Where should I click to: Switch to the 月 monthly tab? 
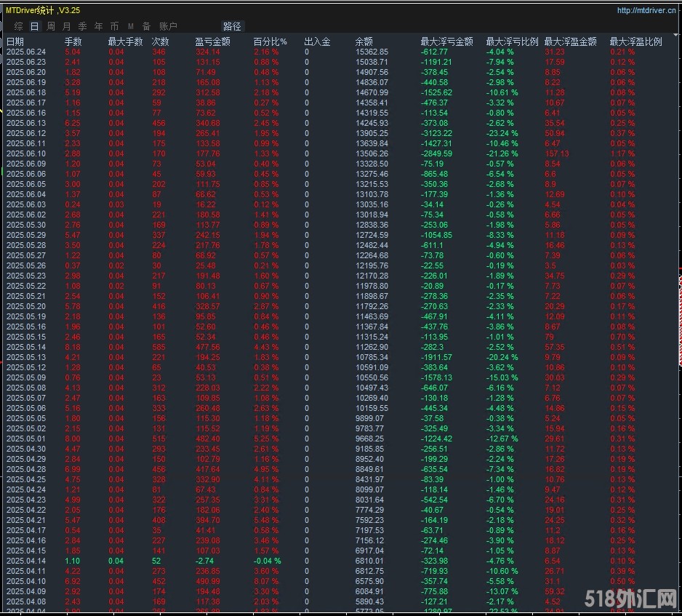tap(67, 26)
